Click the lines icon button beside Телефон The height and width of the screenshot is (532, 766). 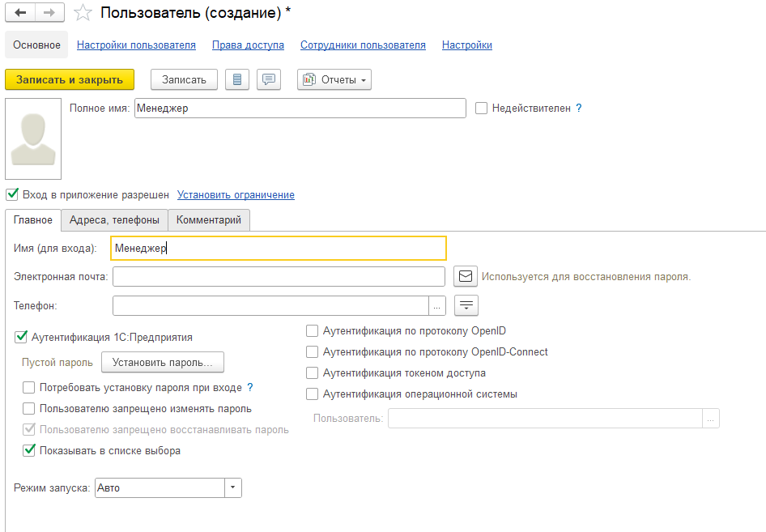(466, 306)
